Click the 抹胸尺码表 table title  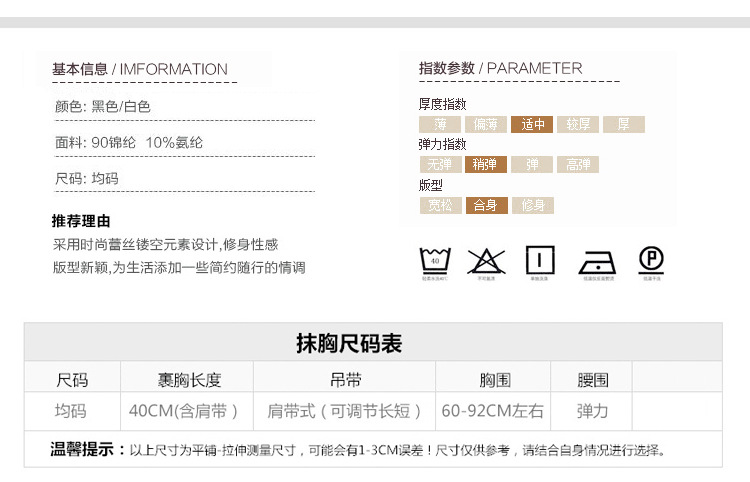pos(348,343)
